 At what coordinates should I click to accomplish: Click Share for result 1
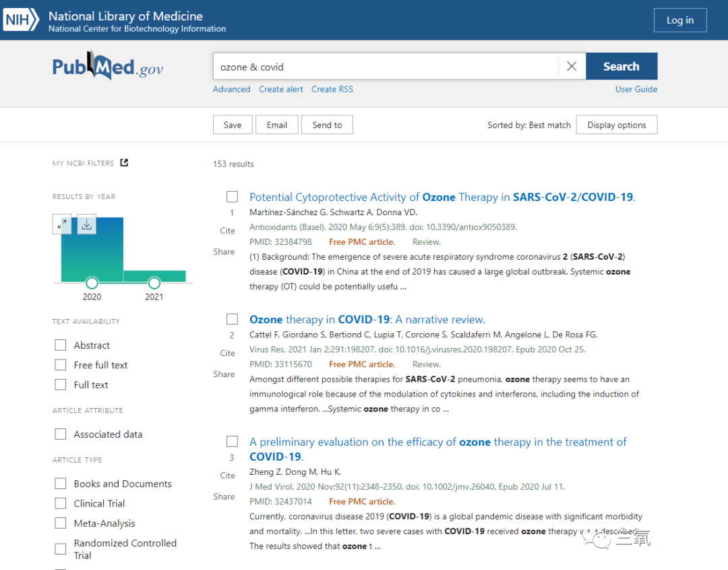click(x=224, y=252)
